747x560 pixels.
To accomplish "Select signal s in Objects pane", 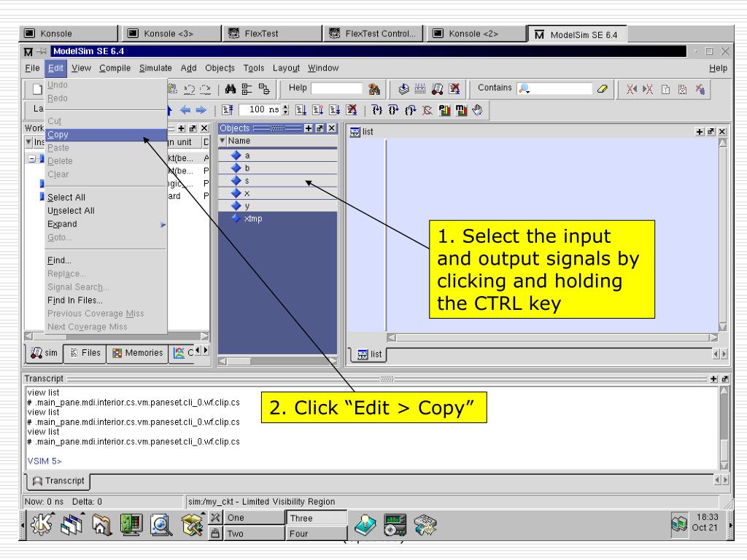I will pos(278,181).
